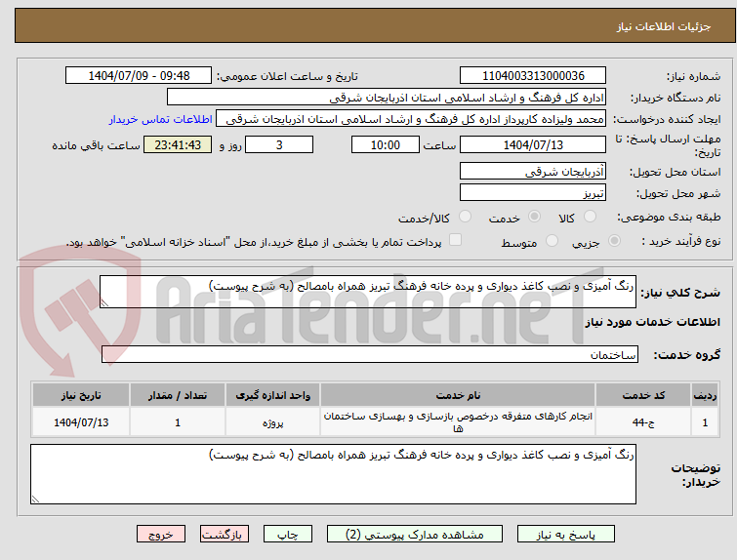
Task: Click the resize handle of شرح کلی نیاز box
Action: (x=104, y=303)
